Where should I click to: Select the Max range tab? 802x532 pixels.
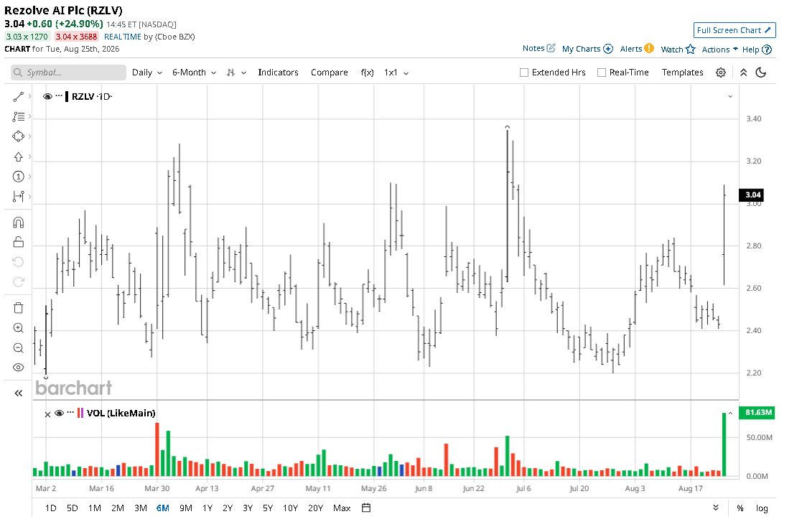pos(342,508)
